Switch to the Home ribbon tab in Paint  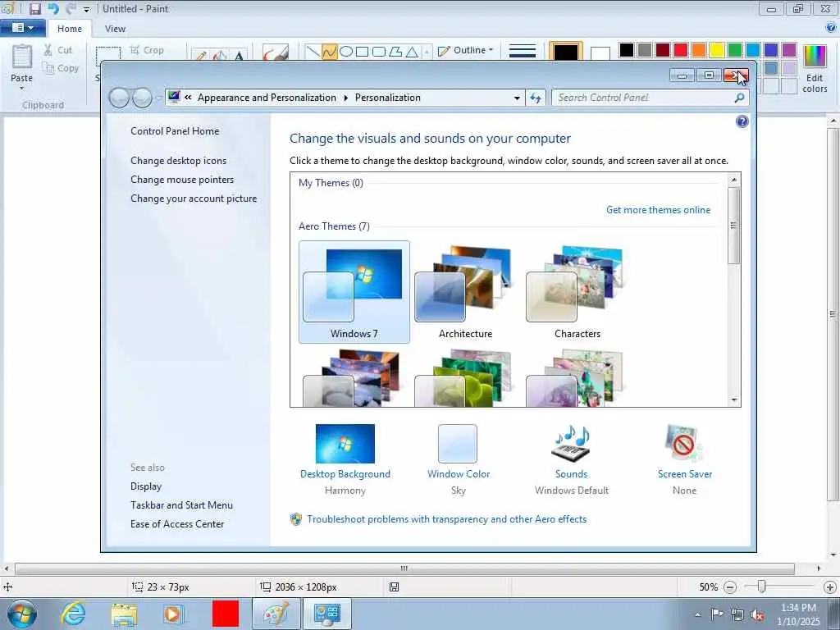pyautogui.click(x=70, y=29)
